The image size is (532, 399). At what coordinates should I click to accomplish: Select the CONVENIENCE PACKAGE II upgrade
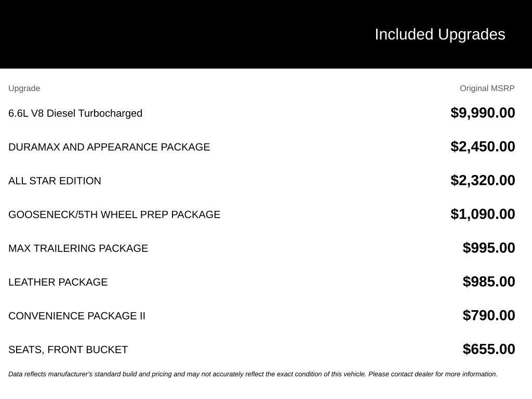click(77, 316)
